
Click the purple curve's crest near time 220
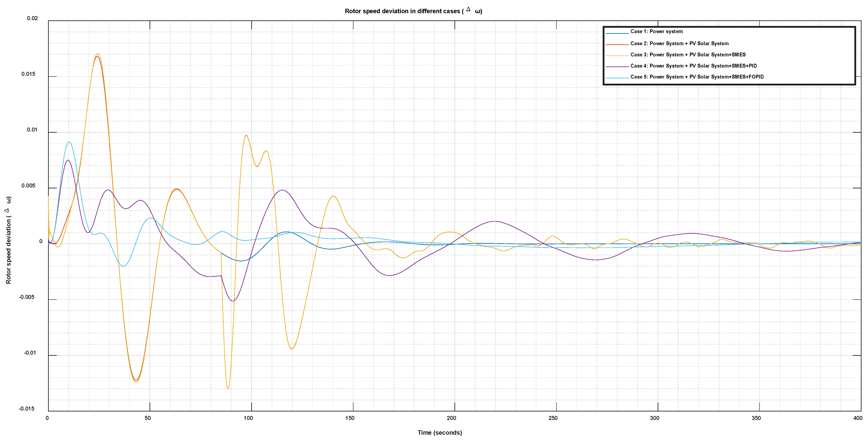pyautogui.click(x=495, y=221)
